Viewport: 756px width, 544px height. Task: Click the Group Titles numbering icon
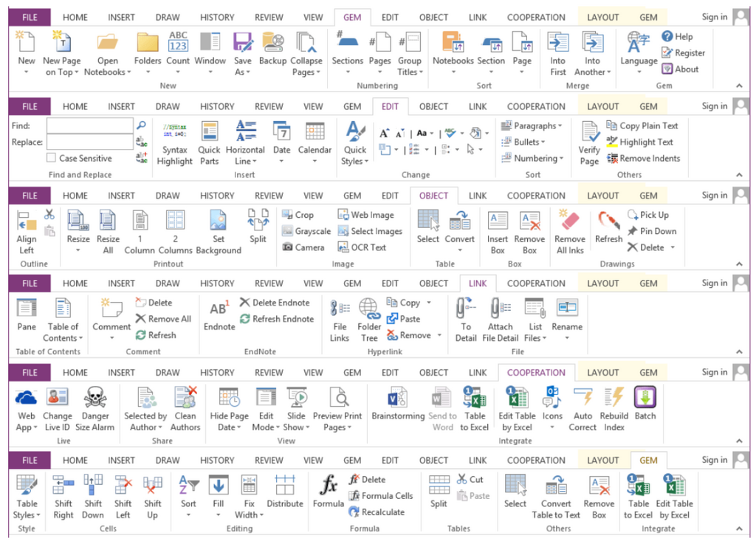pos(409,42)
